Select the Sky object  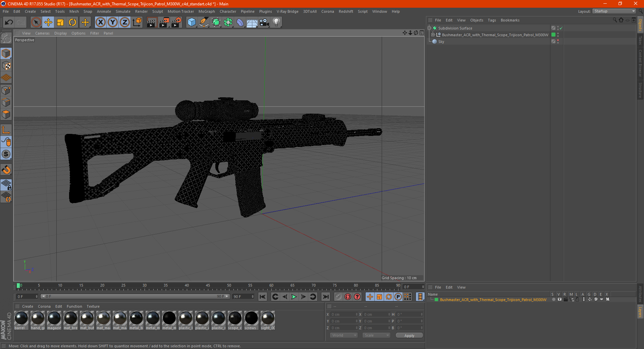point(441,42)
